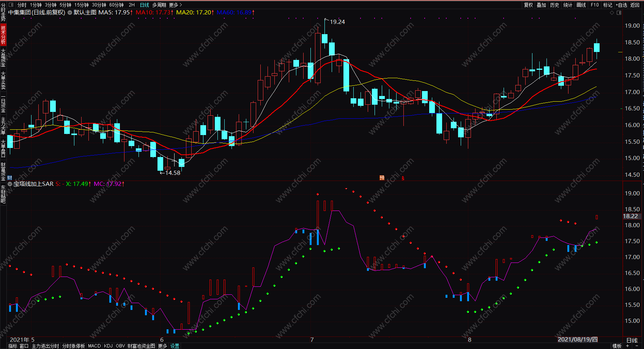Zoom in chart with + button
644x349 pixels.
tap(627, 346)
